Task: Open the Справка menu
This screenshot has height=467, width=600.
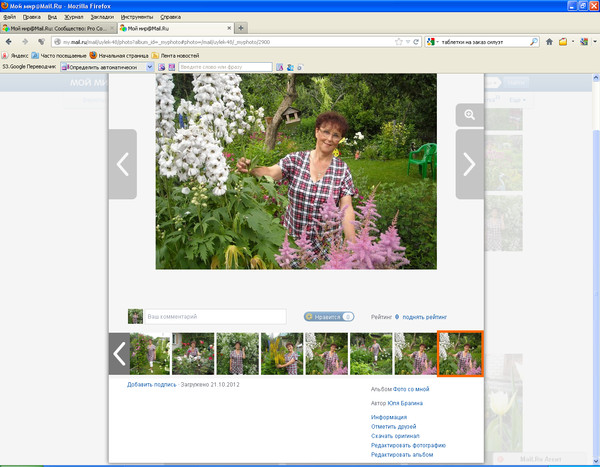Action: pyautogui.click(x=170, y=17)
